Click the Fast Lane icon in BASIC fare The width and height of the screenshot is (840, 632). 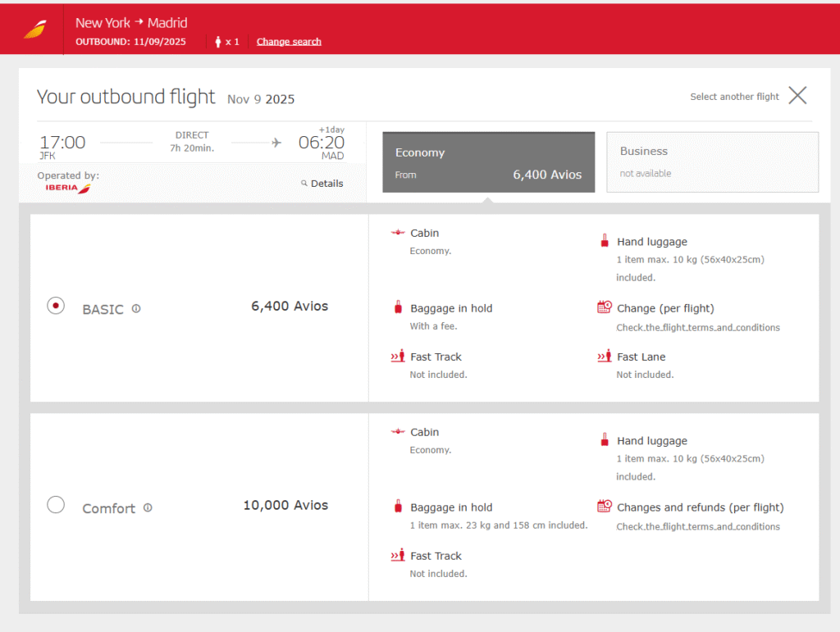[605, 357]
